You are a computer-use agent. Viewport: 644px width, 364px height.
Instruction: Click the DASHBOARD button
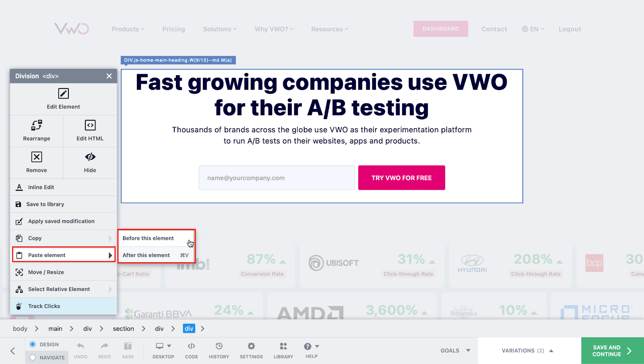441,29
